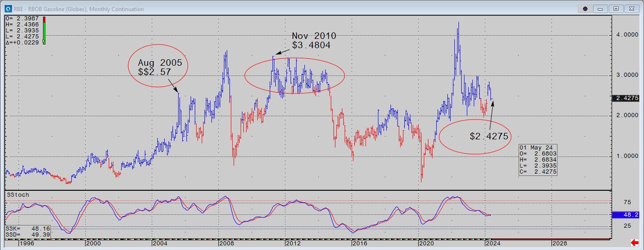Click the 2012 label on time axis
Screen dimensions: 644x250
292,243
